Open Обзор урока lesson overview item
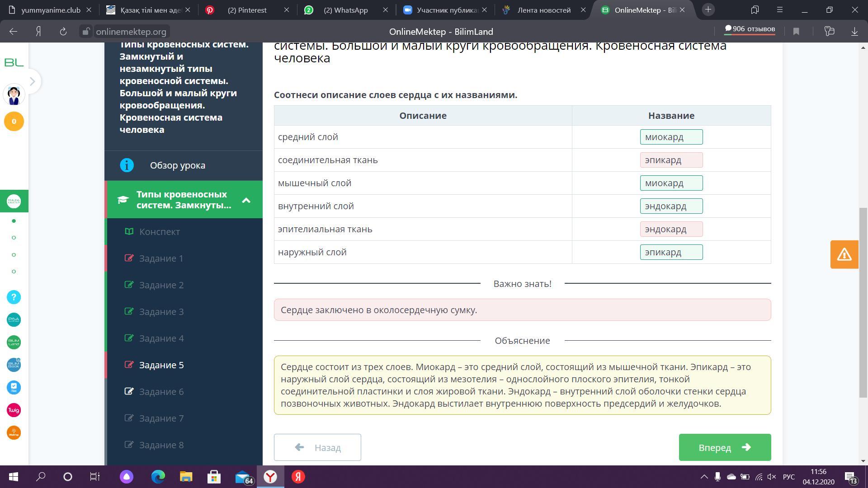This screenshot has width=868, height=488. pos(177,165)
